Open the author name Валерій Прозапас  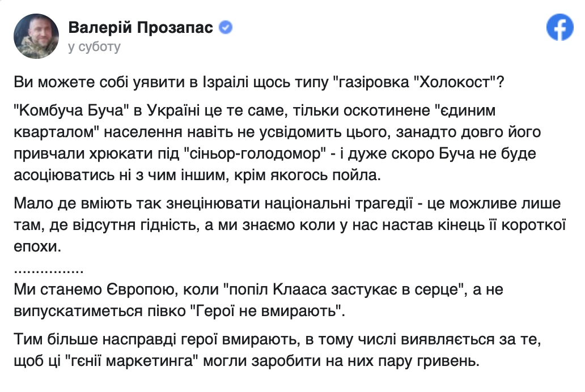point(140,27)
